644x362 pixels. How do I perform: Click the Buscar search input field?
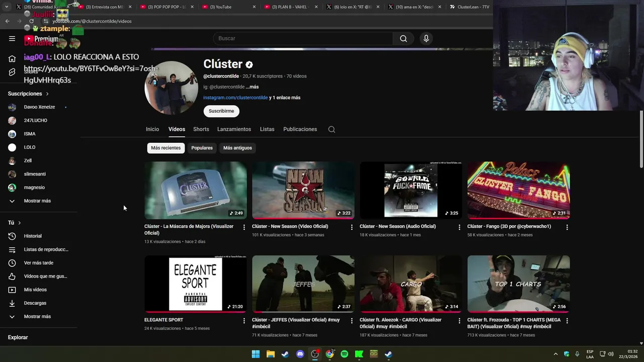303,39
